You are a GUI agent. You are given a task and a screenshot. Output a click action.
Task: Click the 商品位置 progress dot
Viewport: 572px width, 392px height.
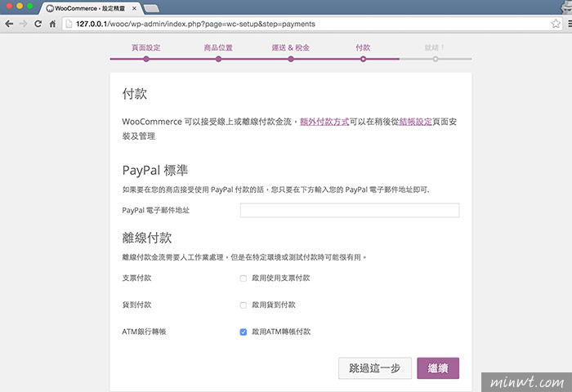tap(218, 59)
